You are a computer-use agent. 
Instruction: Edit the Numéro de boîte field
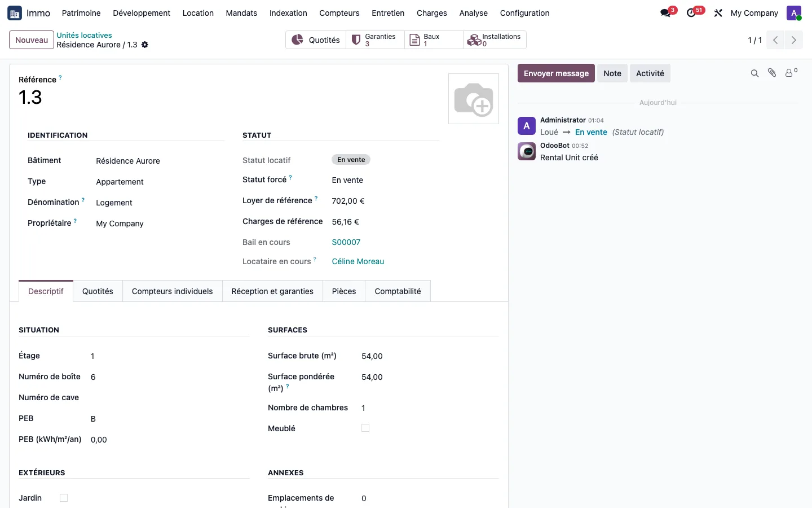pos(170,377)
